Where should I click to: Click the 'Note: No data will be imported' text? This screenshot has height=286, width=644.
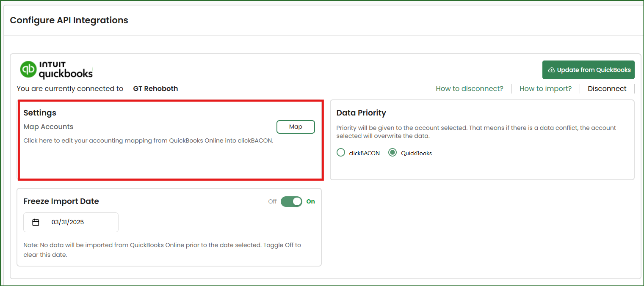click(x=162, y=250)
